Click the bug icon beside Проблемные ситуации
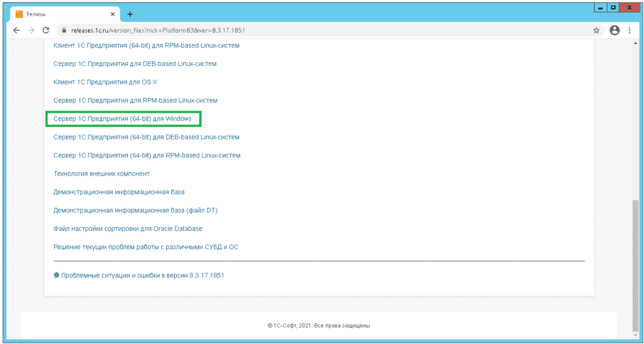 [x=57, y=275]
